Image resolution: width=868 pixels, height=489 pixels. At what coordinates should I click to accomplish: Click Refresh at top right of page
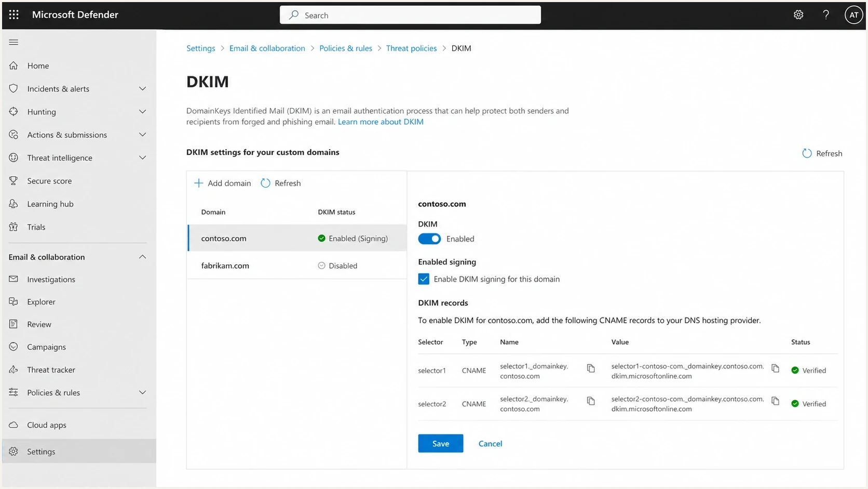[822, 153]
